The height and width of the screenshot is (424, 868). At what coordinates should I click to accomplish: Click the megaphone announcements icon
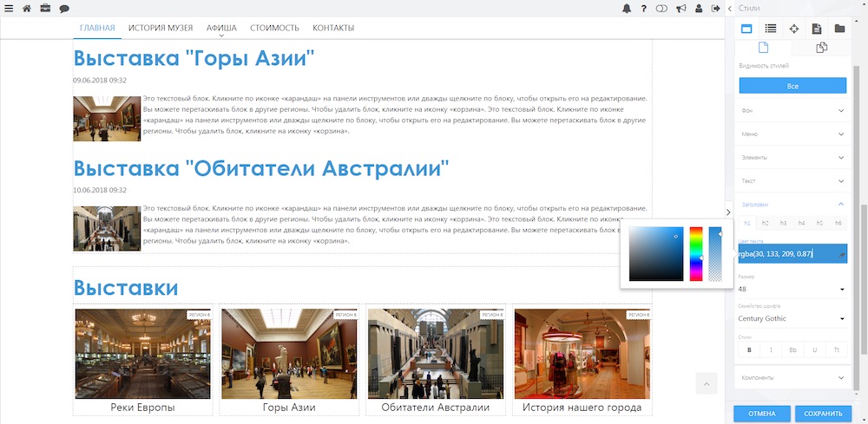pyautogui.click(x=681, y=9)
